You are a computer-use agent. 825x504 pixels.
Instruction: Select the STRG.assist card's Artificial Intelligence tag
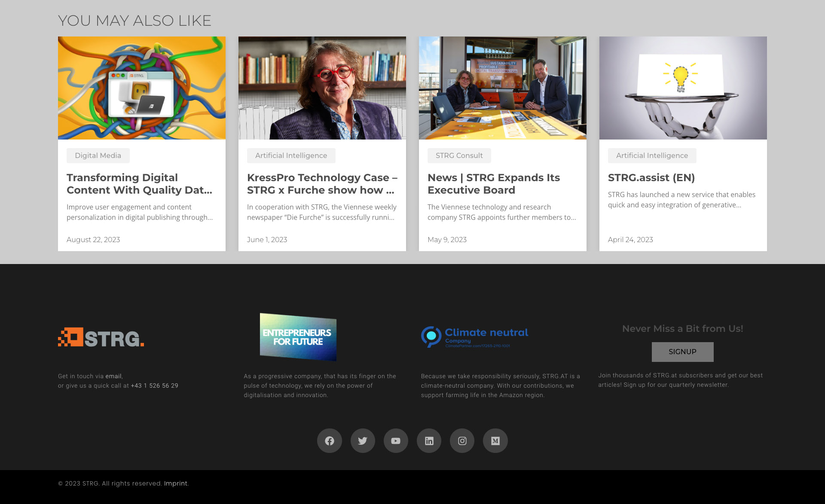(x=652, y=155)
